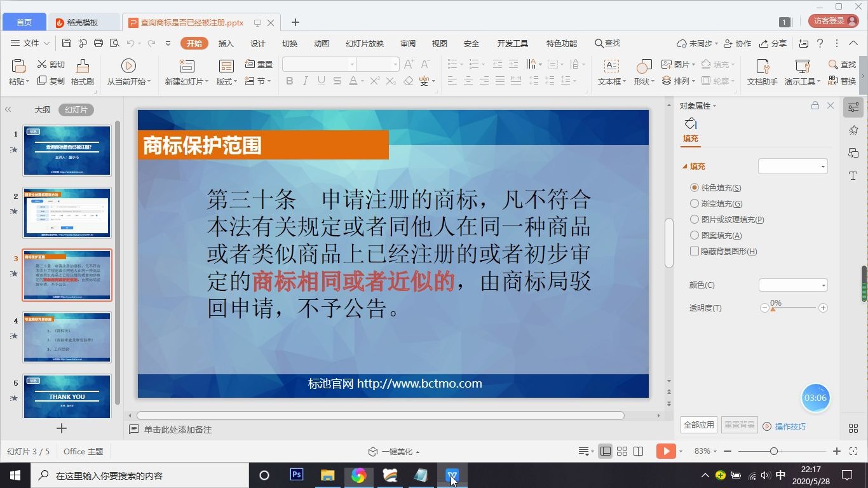Collapse the slide thumbnail panel
This screenshot has width=868, height=488.
(8, 109)
